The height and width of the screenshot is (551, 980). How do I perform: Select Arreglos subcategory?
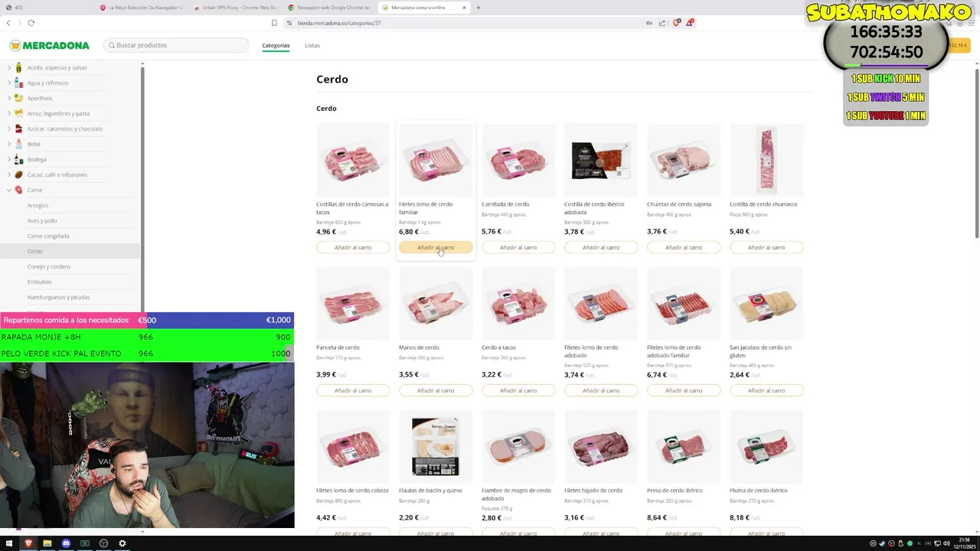(38, 205)
